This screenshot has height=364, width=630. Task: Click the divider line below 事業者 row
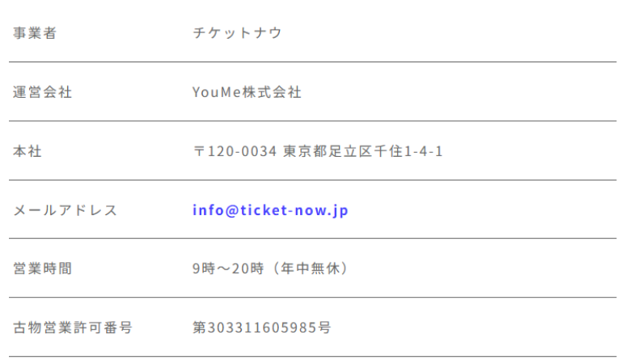click(312, 62)
